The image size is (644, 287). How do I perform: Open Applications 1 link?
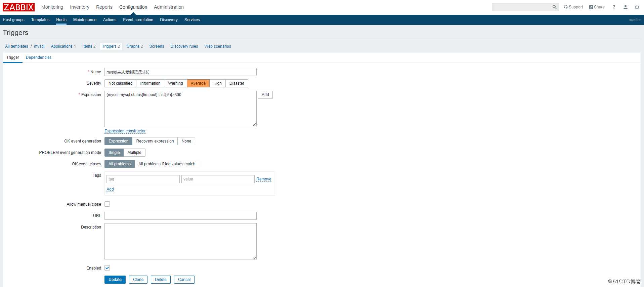[x=63, y=46]
